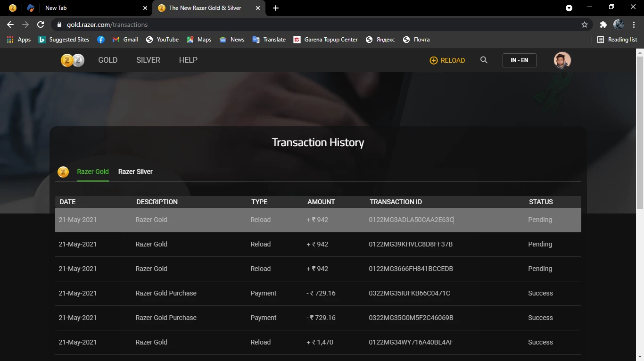Image resolution: width=644 pixels, height=361 pixels.
Task: Open the Почта bookmark
Action: pyautogui.click(x=417, y=40)
